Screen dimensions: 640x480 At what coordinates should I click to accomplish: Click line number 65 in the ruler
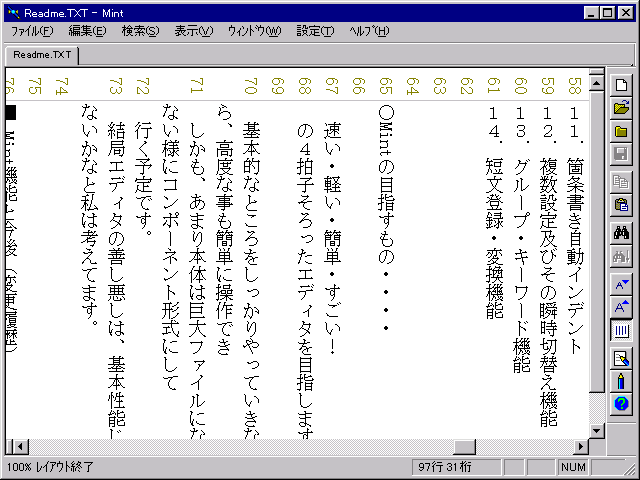385,86
